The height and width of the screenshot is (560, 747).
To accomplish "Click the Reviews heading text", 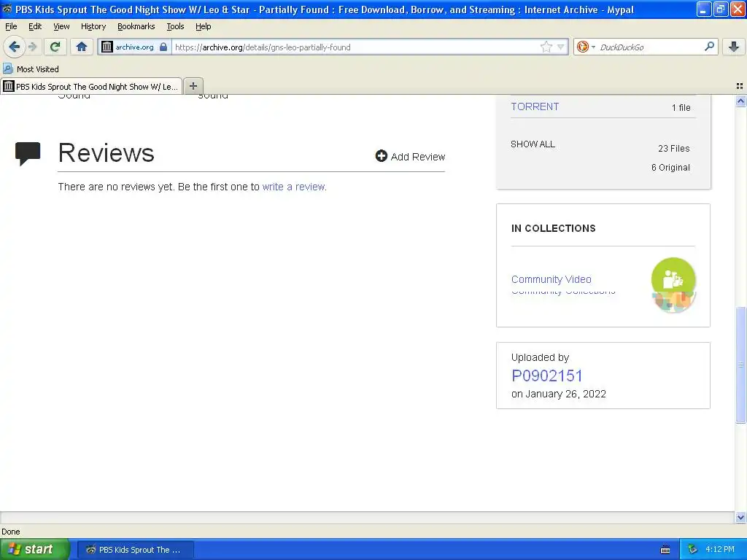I will point(107,153).
